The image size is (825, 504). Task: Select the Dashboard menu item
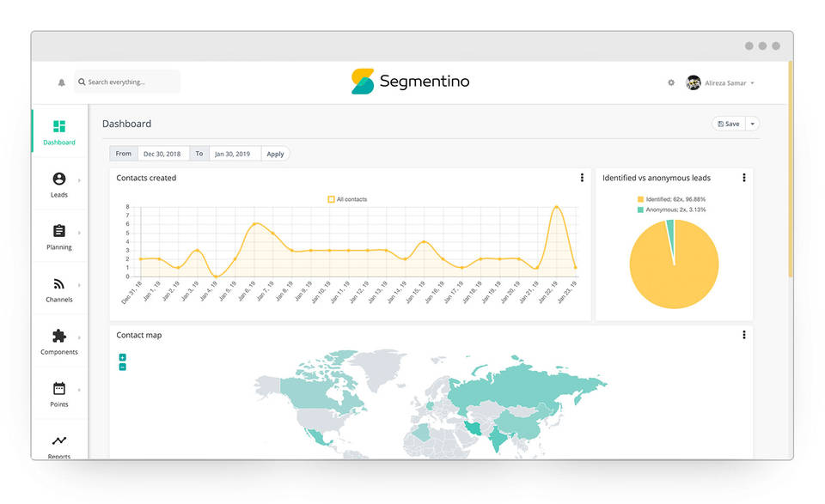[x=59, y=131]
